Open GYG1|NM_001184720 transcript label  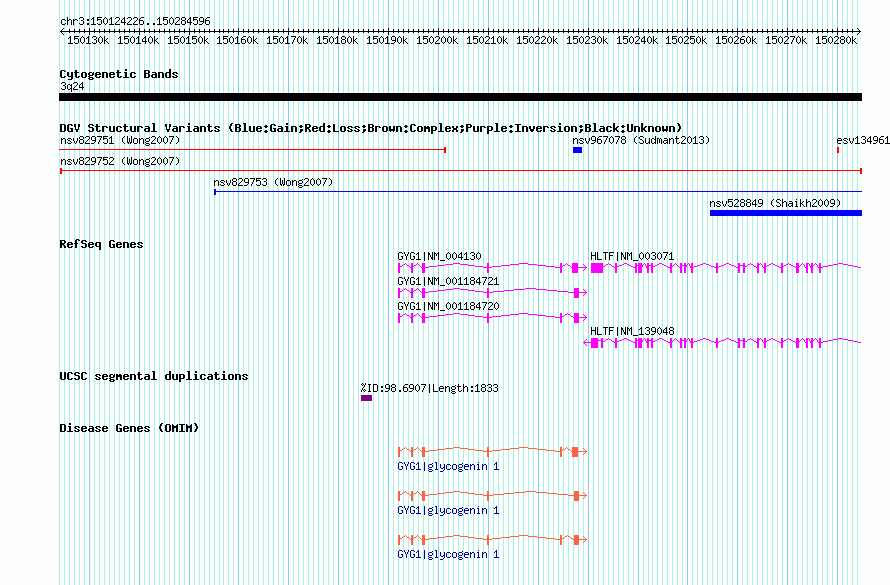point(448,306)
